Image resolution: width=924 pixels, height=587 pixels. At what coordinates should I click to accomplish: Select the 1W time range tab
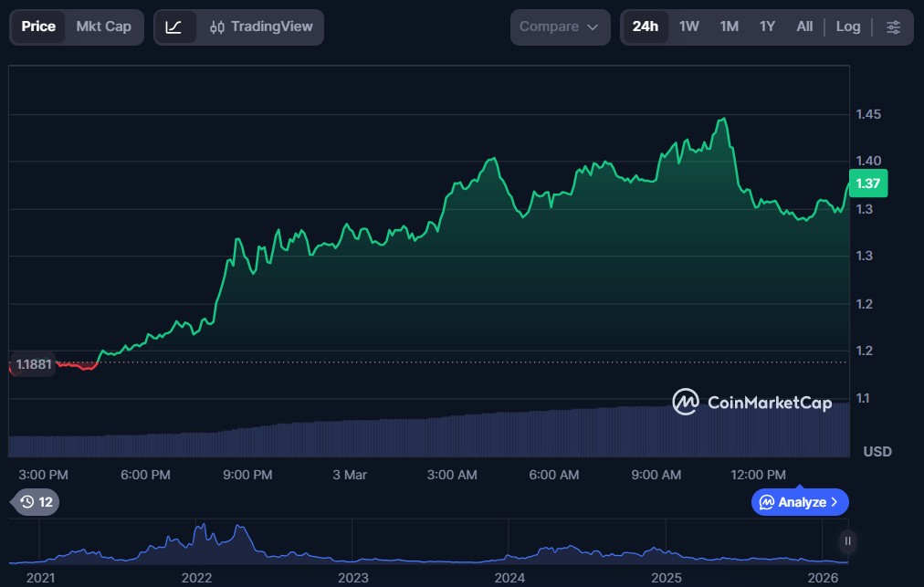[689, 27]
